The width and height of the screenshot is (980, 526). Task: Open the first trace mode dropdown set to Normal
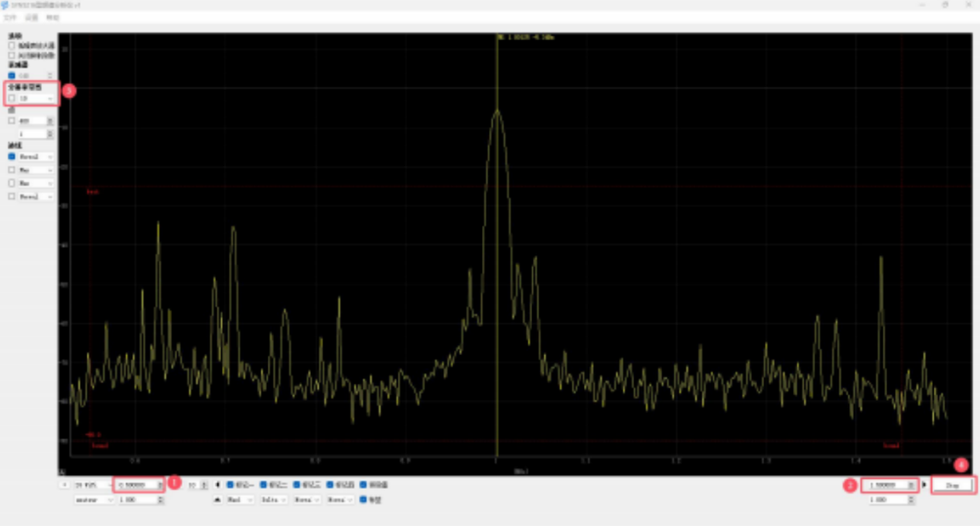(x=36, y=156)
